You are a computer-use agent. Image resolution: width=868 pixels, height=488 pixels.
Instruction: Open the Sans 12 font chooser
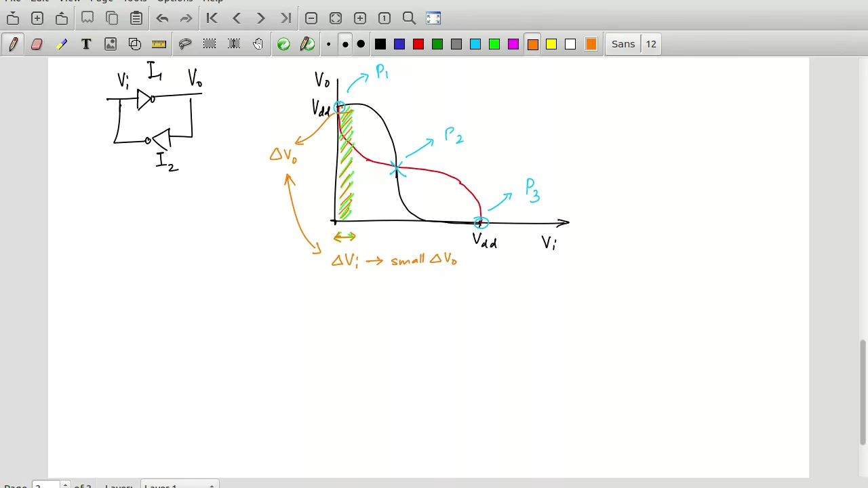[x=633, y=44]
